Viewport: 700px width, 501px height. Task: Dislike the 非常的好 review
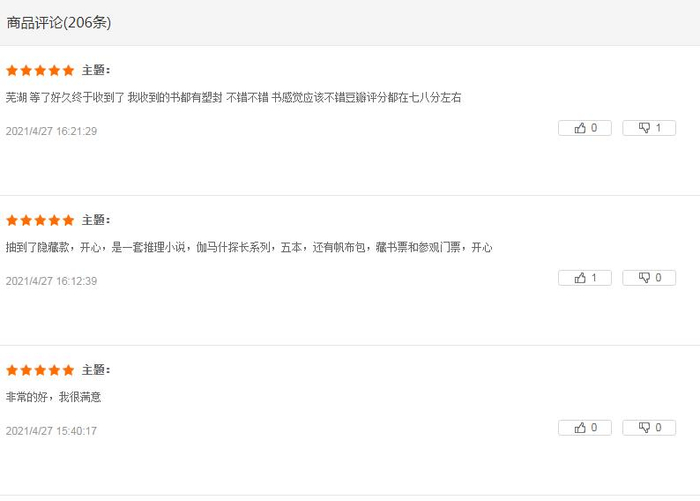click(649, 428)
